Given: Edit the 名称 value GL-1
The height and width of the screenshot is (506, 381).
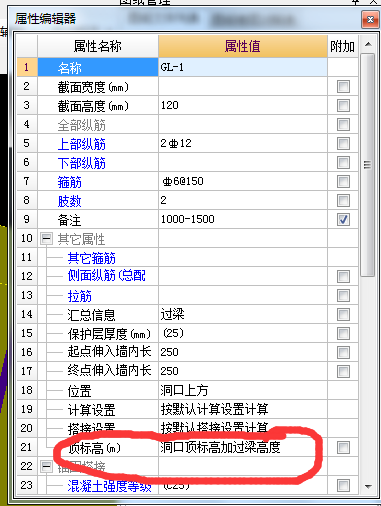Looking at the screenshot, I should click(243, 68).
